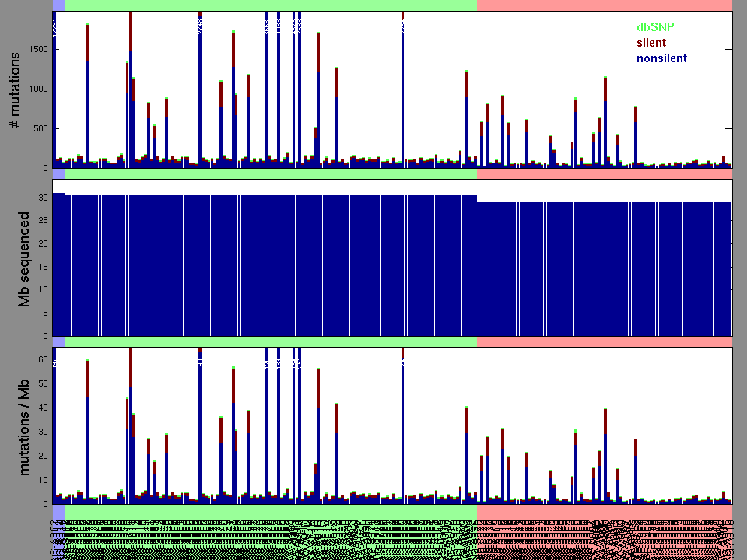
Task: Click the 'mutations / Mb' y-axis title
Action: point(25,426)
